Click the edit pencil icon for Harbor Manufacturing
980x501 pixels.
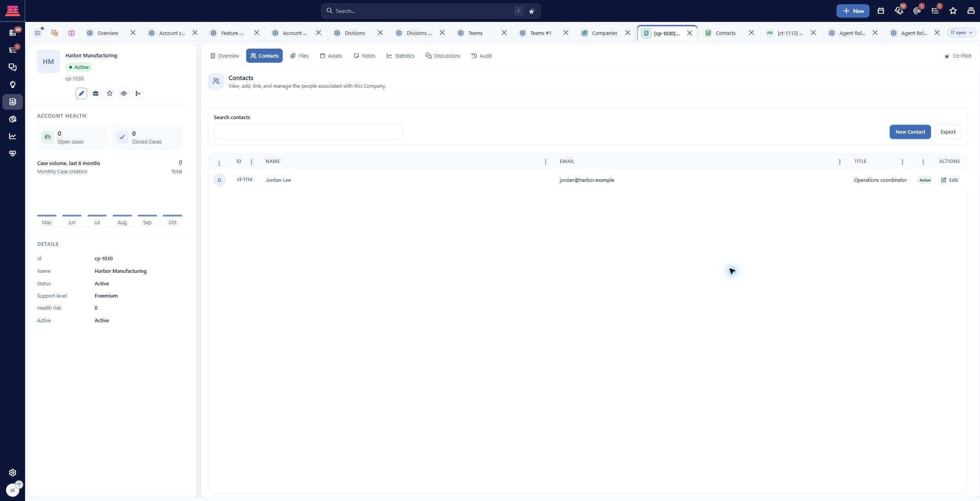click(81, 93)
